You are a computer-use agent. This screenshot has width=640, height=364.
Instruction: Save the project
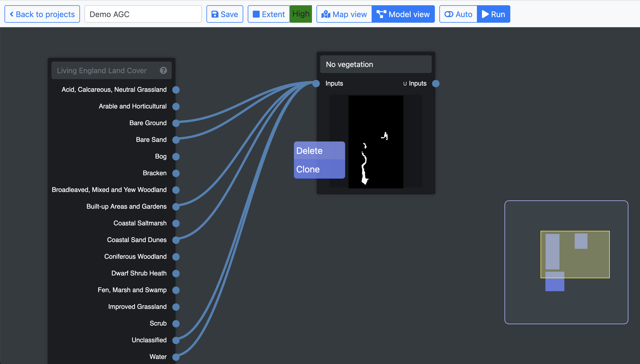(224, 14)
